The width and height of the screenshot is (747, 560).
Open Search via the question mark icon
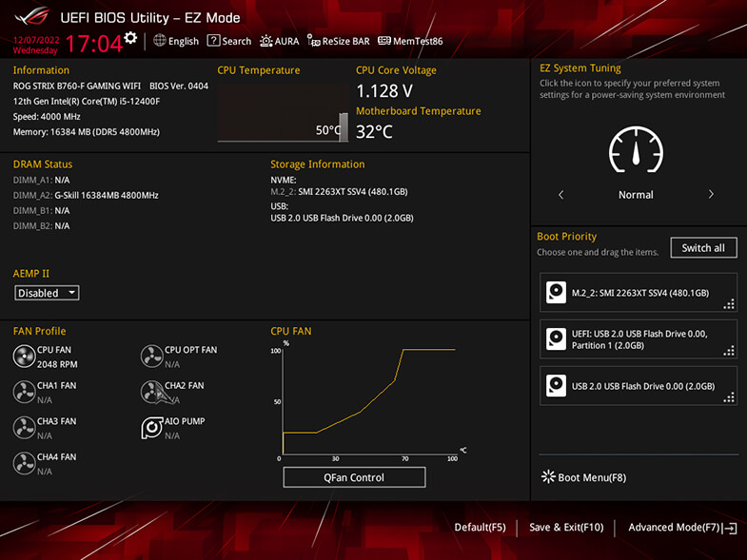213,41
